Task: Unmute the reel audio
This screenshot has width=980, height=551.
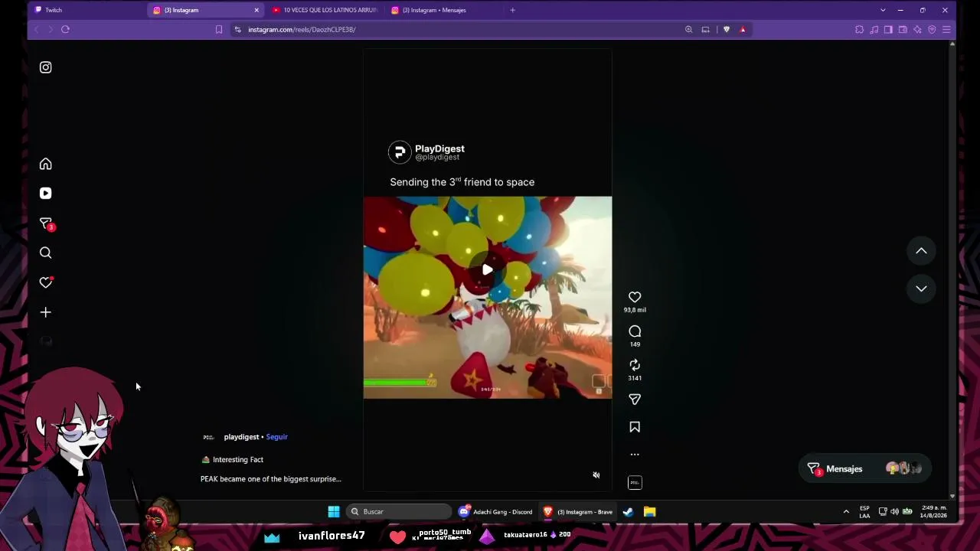Action: coord(596,475)
